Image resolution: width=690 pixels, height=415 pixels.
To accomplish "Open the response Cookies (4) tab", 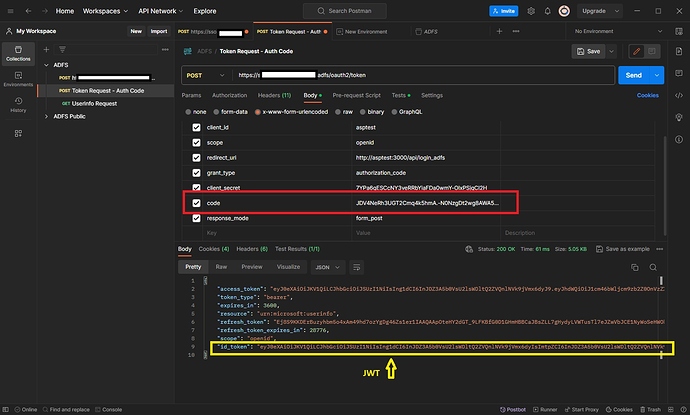I will click(x=213, y=249).
